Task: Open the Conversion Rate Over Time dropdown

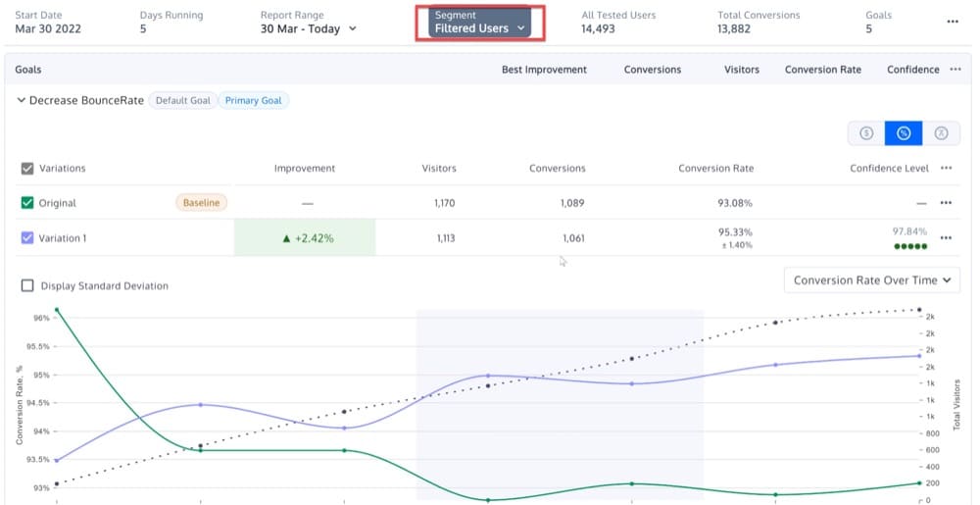Action: (872, 280)
